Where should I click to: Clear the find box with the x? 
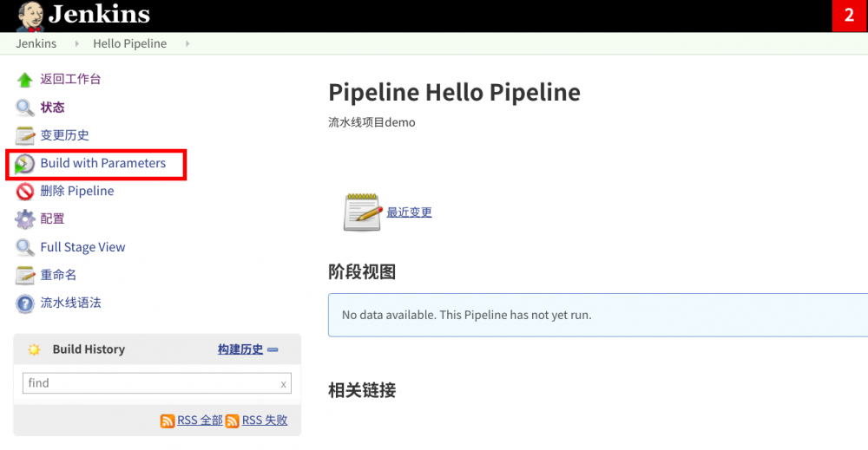point(283,383)
